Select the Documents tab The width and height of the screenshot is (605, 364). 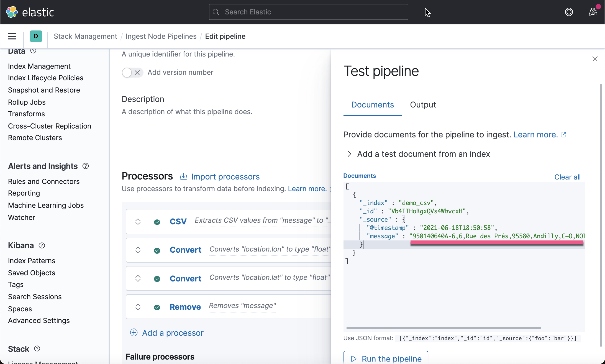372,105
